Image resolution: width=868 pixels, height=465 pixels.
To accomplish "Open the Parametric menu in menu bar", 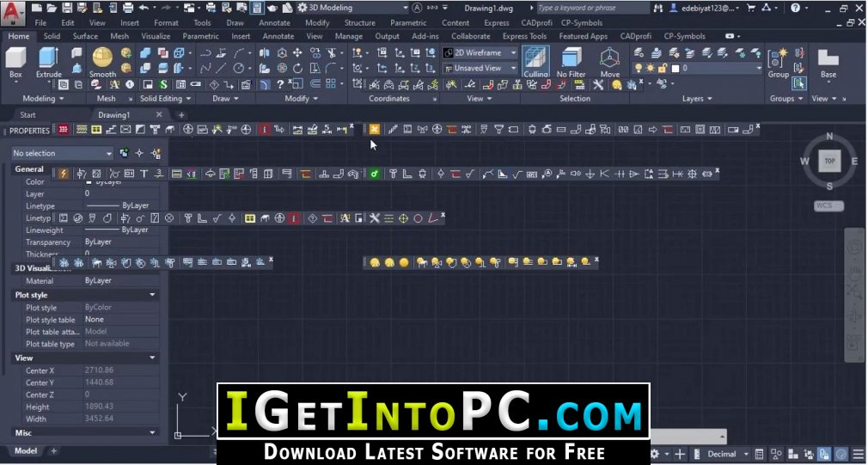I will point(408,22).
